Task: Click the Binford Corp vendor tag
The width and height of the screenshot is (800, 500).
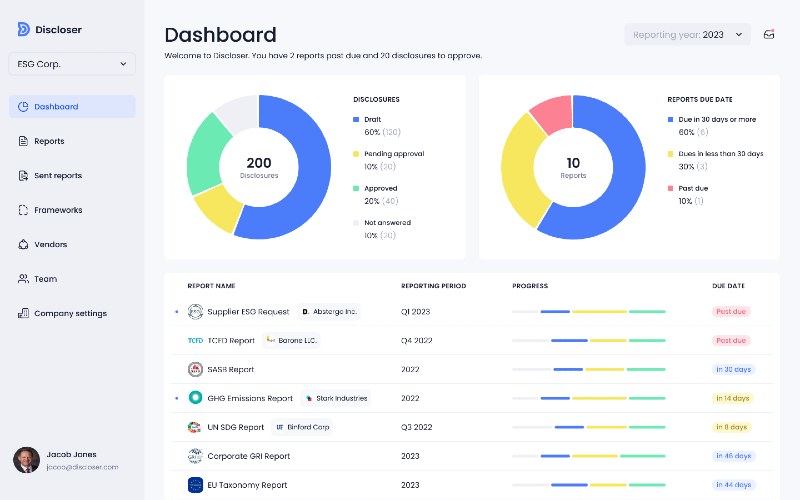Action: 302,427
